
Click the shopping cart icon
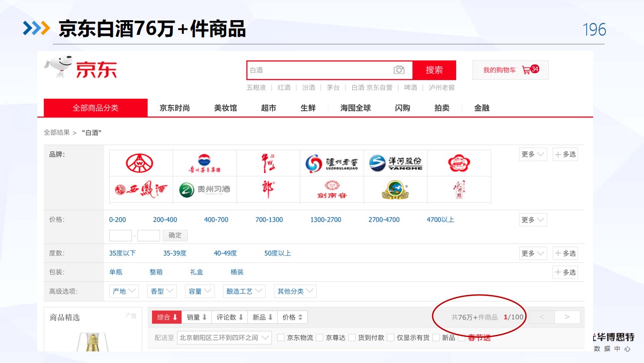(x=526, y=70)
